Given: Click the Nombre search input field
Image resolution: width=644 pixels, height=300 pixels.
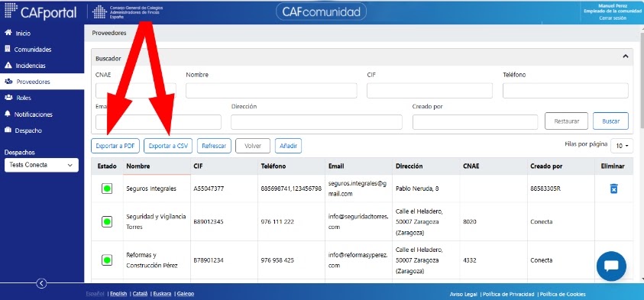Looking at the screenshot, I should coord(271,91).
